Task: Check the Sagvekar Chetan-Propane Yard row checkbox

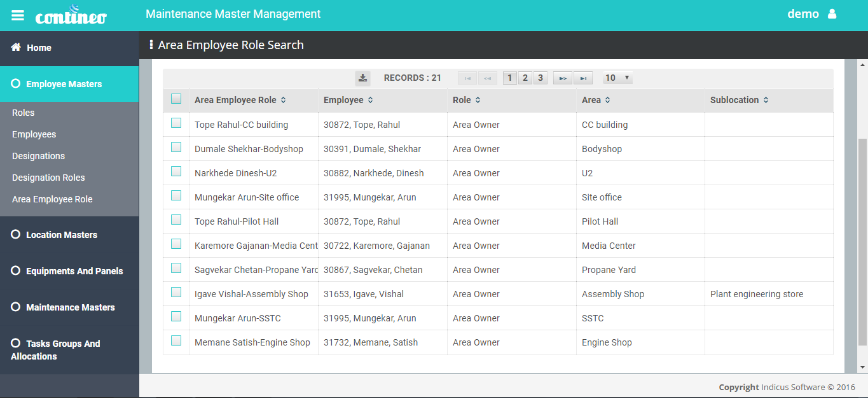Action: [x=176, y=268]
